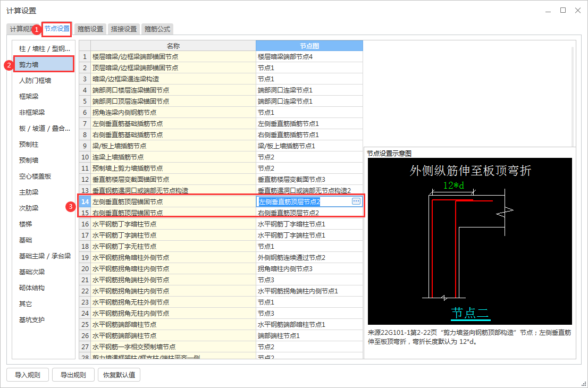Click the 梁/板上墙插筋节点1 cell
This screenshot has width=588, height=388.
[309, 146]
